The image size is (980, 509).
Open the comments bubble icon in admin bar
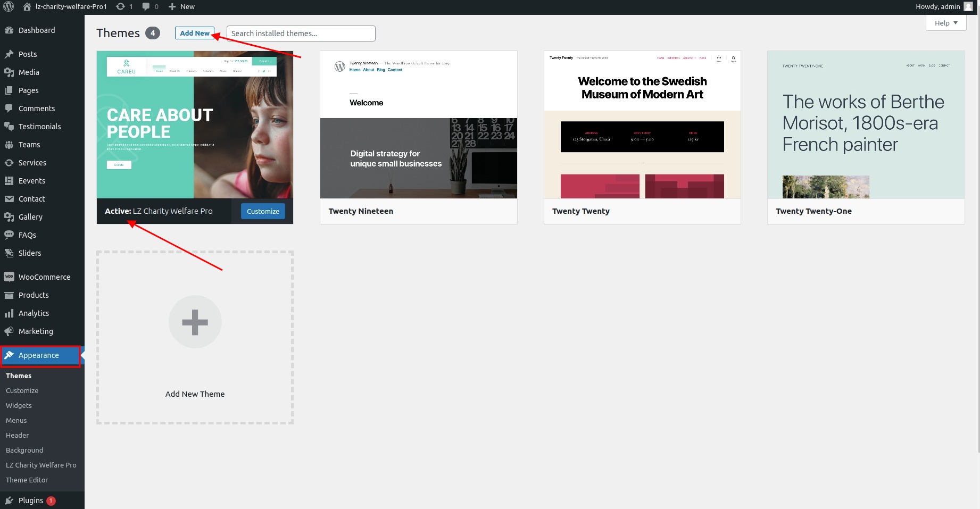click(x=146, y=7)
